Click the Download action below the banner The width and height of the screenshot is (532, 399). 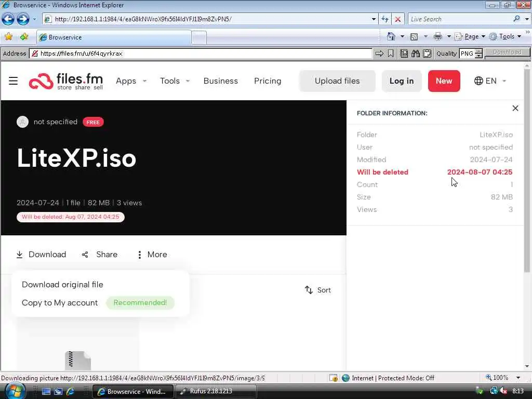pos(41,255)
